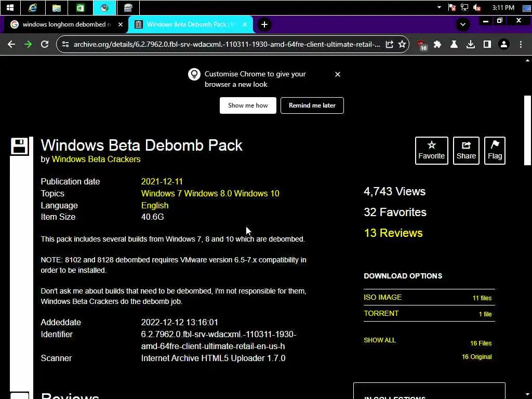Click the 2021-12-11 publication date link
The image size is (532, 399).
(x=162, y=181)
